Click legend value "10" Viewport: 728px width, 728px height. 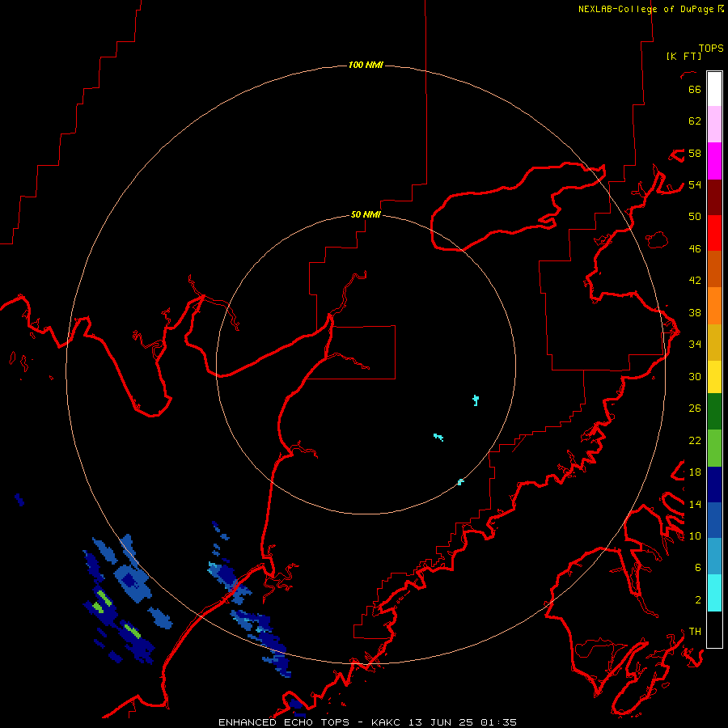point(695,535)
